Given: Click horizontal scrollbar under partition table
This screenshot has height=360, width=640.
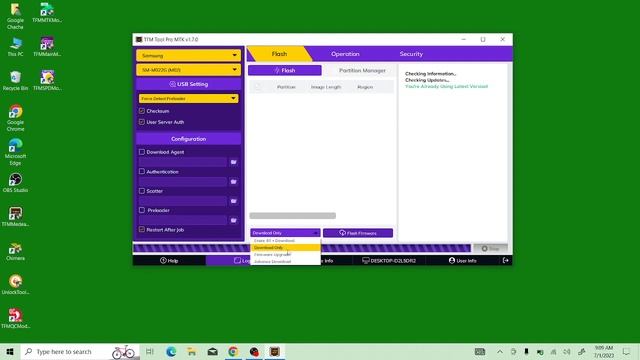Looking at the screenshot, I should click(x=293, y=216).
